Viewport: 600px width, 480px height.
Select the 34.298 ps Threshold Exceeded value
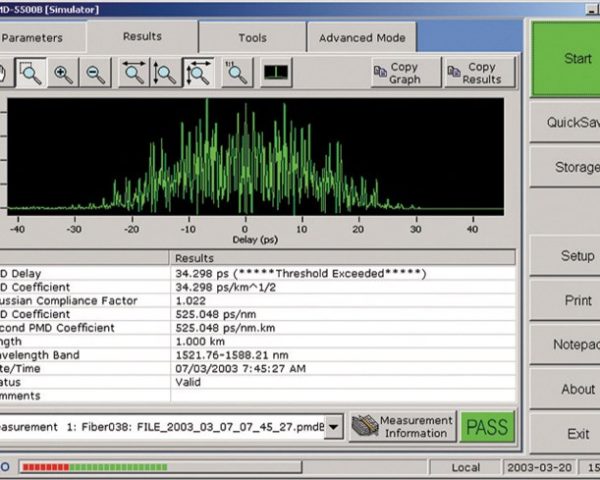(x=300, y=274)
